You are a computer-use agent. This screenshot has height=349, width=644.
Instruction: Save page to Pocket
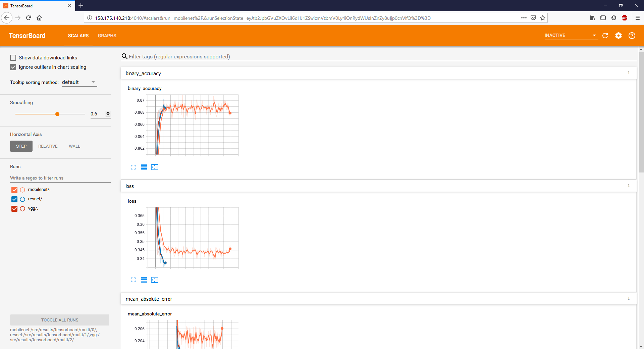pyautogui.click(x=533, y=18)
